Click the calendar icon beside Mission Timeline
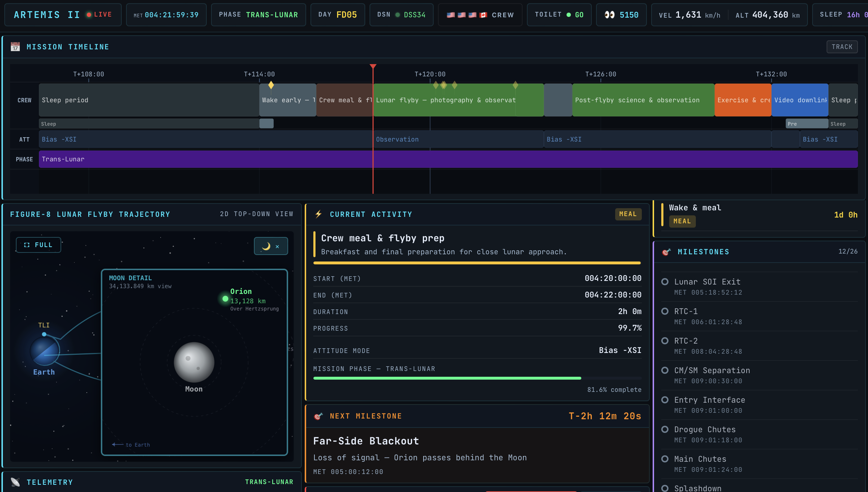 tap(15, 47)
